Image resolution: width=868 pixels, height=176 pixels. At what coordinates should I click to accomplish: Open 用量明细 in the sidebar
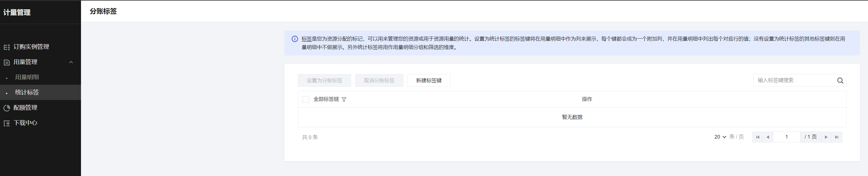27,77
